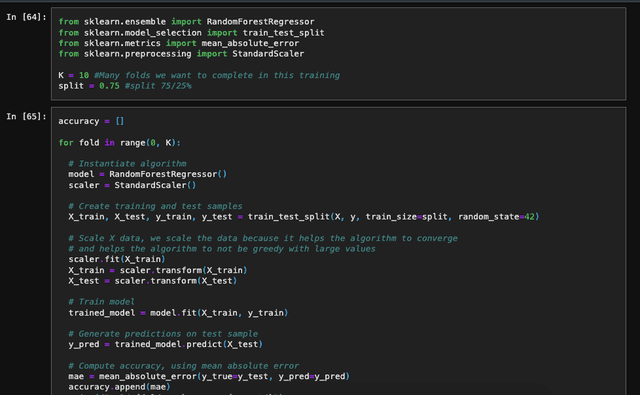Click the RandomForestRegressor import line

pyautogui.click(x=186, y=22)
